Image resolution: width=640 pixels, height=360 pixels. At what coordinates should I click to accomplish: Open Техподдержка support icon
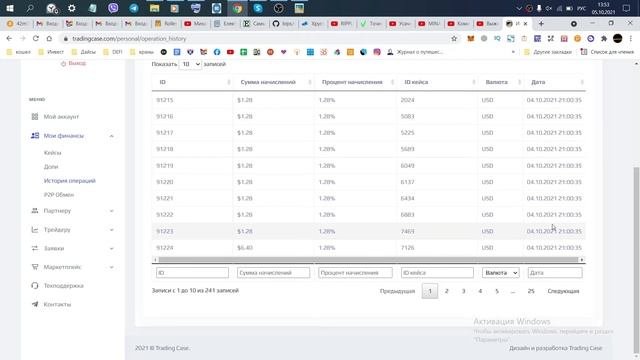pyautogui.click(x=35, y=286)
